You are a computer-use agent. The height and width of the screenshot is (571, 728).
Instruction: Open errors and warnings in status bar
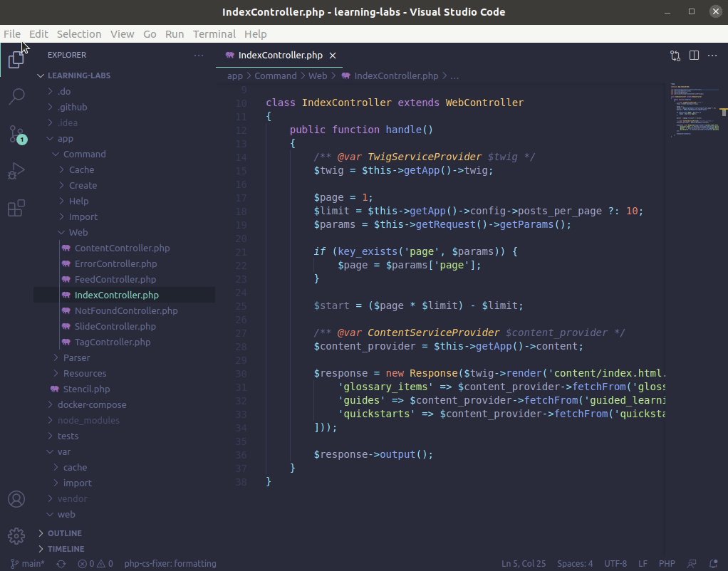pyautogui.click(x=95, y=564)
